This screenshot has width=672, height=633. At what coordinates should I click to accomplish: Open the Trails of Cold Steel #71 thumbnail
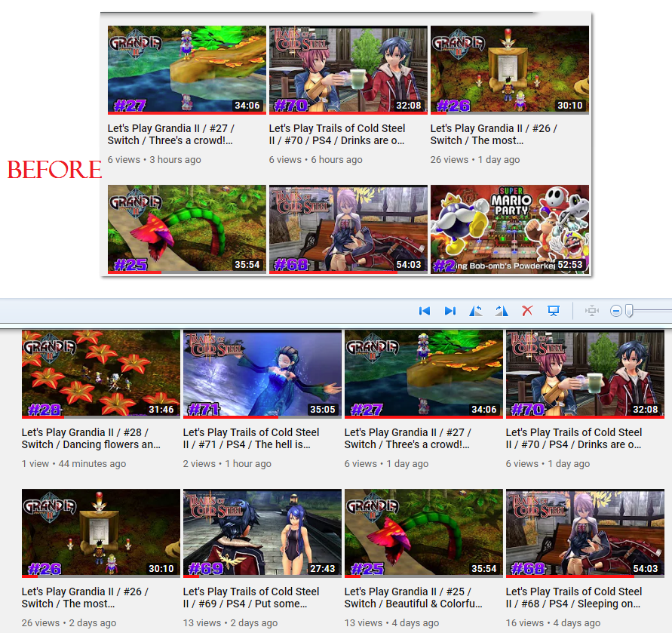[x=262, y=373]
